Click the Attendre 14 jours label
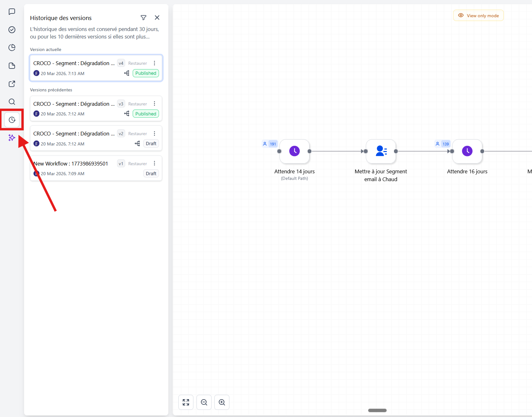The width and height of the screenshot is (532, 417). [294, 171]
